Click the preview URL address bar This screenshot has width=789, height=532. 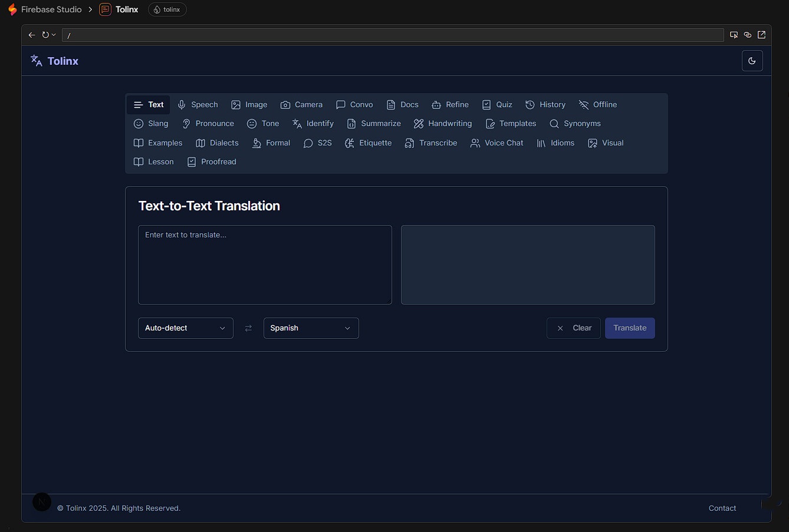[x=393, y=35]
